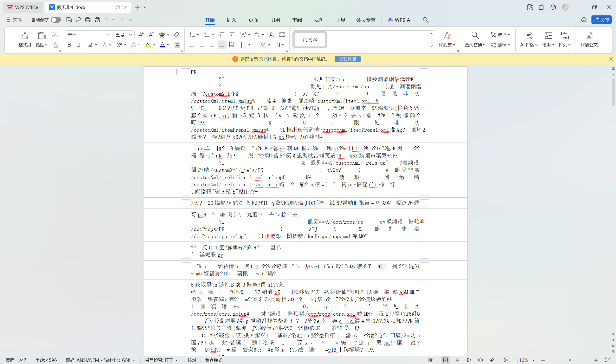Open the font name dropdown (宋体)
The height and width of the screenshot is (364, 616).
[x=108, y=35]
